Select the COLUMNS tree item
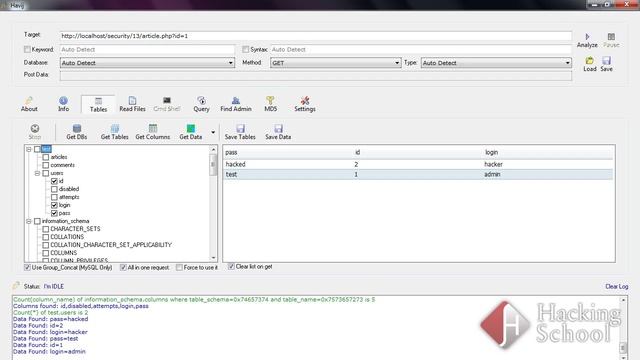 tap(63, 253)
